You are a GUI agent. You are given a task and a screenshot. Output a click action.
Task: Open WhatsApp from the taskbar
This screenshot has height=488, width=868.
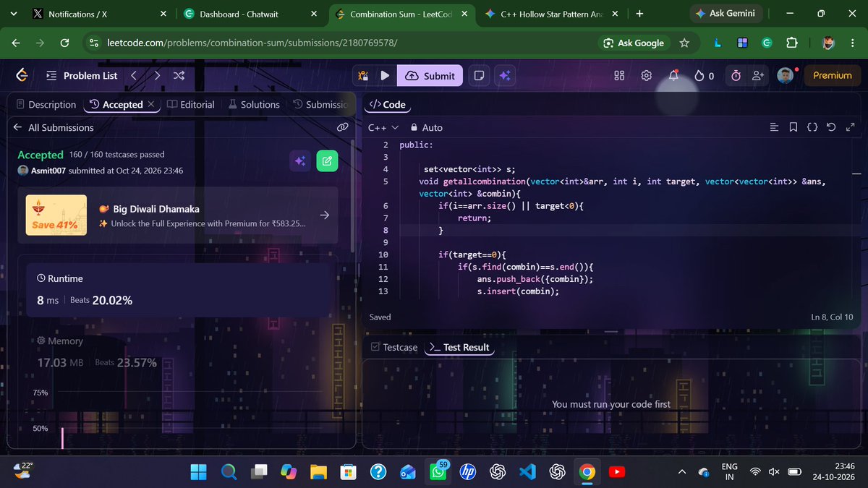(438, 472)
